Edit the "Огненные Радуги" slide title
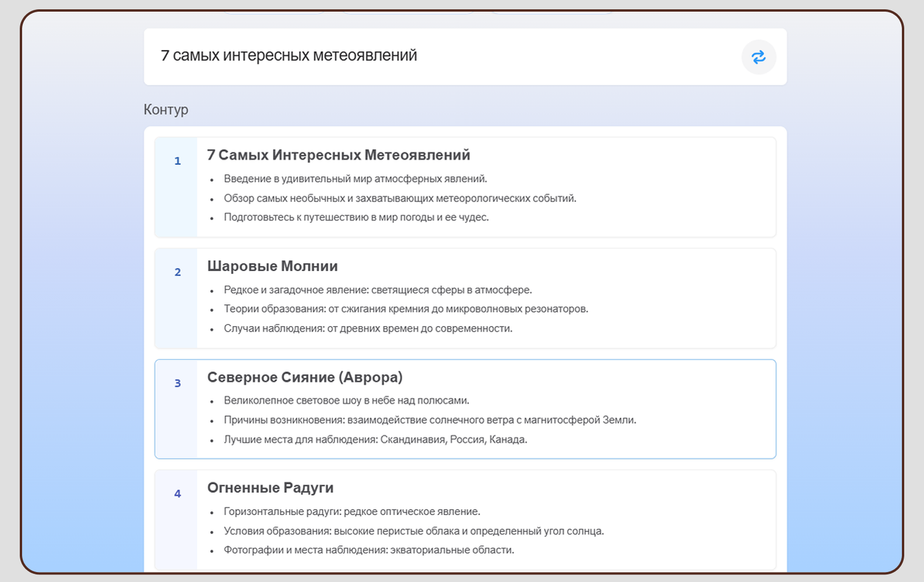 (x=270, y=488)
